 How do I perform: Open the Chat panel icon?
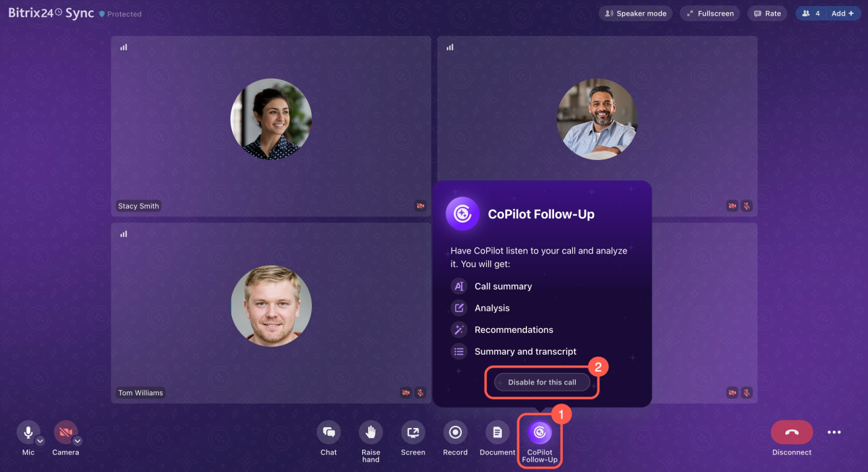click(x=328, y=433)
